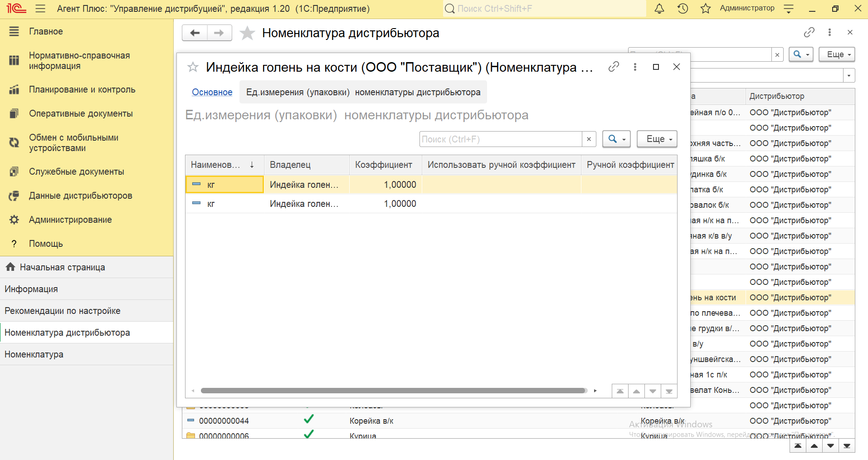Image resolution: width=868 pixels, height=460 pixels.
Task: Click Ручной коэффициент column header
Action: 629,165
